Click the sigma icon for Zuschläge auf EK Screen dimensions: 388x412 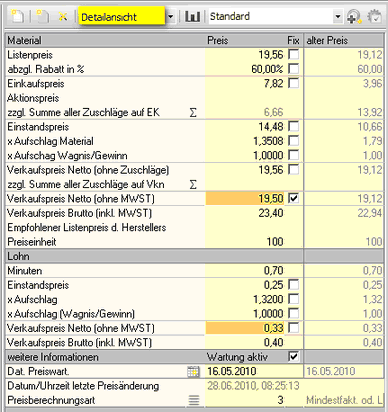pyautogui.click(x=193, y=113)
